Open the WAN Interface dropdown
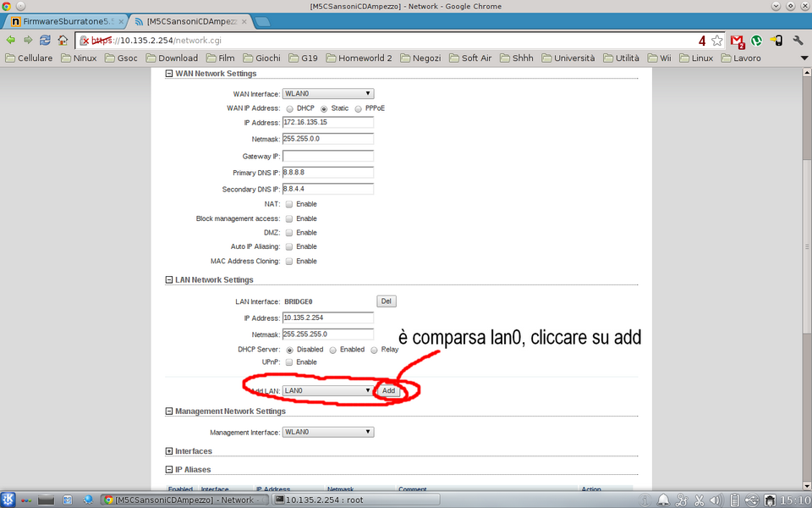The image size is (812, 508). point(328,94)
